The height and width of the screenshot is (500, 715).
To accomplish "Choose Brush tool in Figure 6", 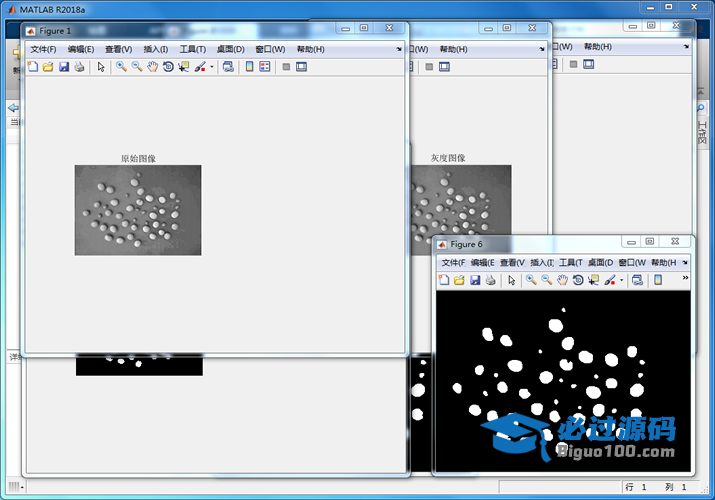I will point(610,280).
